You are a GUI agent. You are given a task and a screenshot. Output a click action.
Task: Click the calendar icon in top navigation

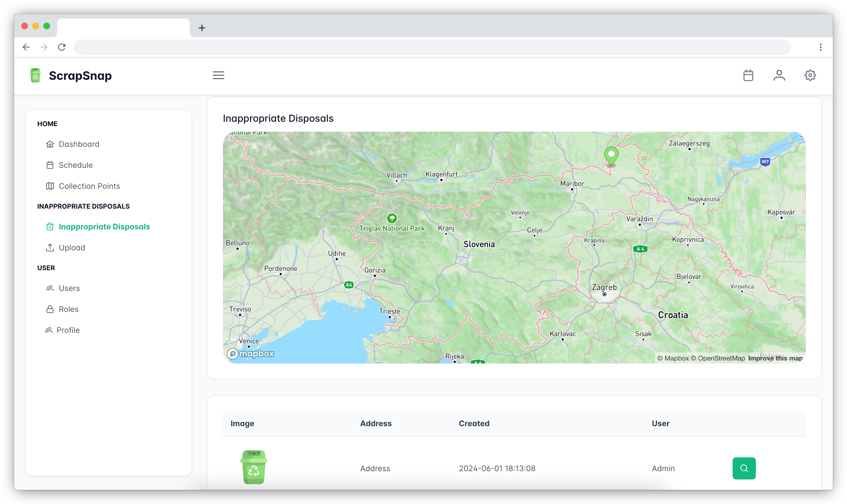click(749, 75)
